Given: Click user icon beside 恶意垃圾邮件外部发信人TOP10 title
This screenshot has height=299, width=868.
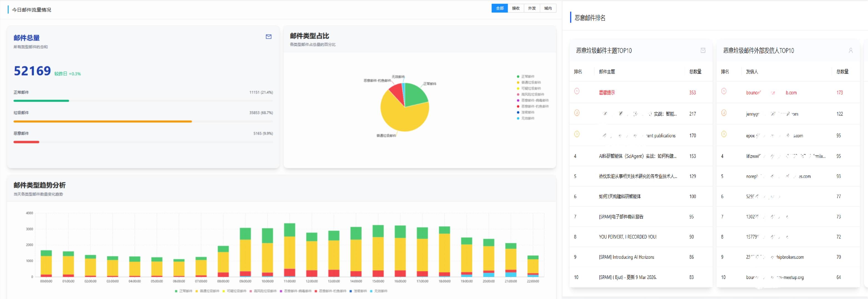Looking at the screenshot, I should (x=851, y=50).
